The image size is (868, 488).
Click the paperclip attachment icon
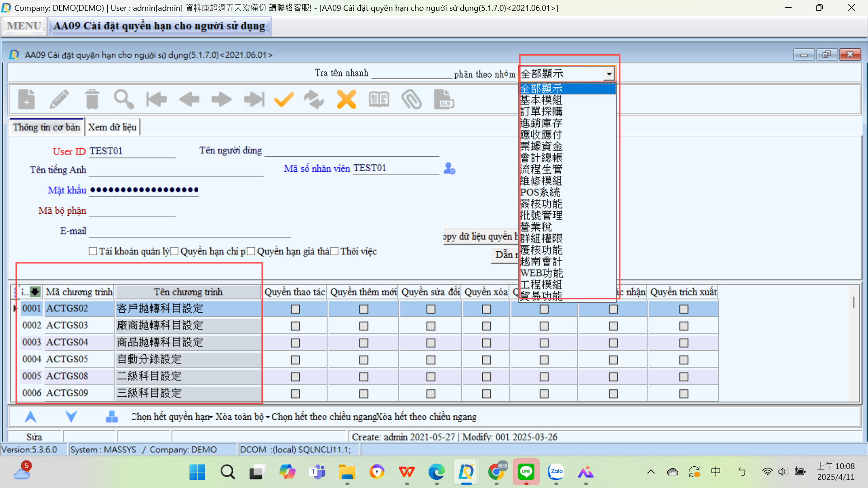tap(411, 99)
